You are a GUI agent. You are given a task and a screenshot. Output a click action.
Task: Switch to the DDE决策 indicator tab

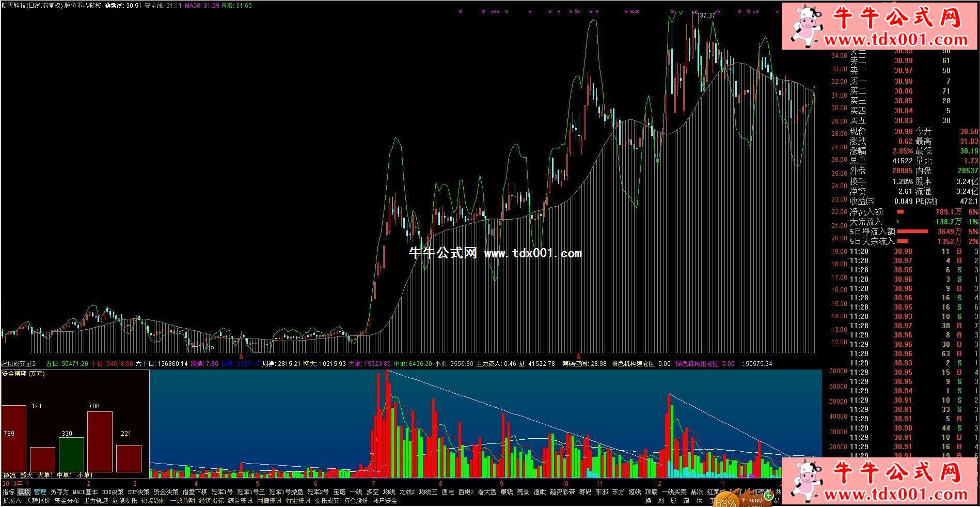click(113, 492)
